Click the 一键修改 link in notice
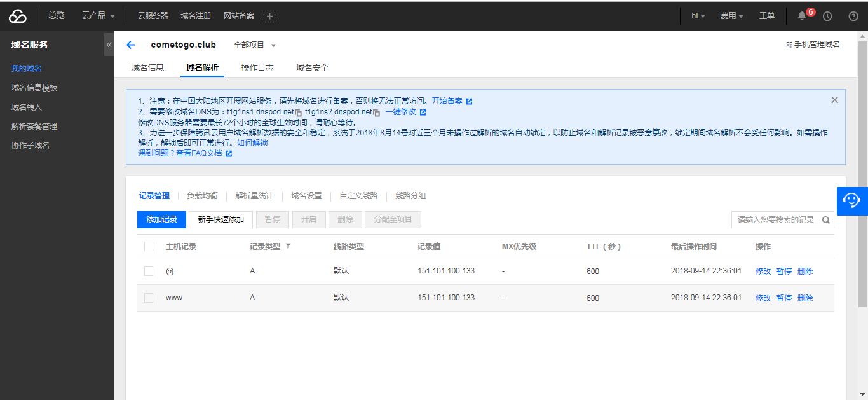 400,112
